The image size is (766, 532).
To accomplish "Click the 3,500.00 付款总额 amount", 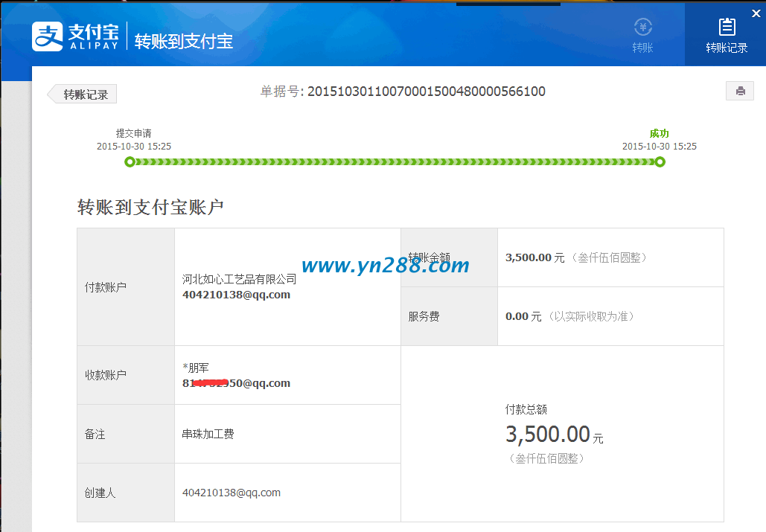I will (549, 434).
